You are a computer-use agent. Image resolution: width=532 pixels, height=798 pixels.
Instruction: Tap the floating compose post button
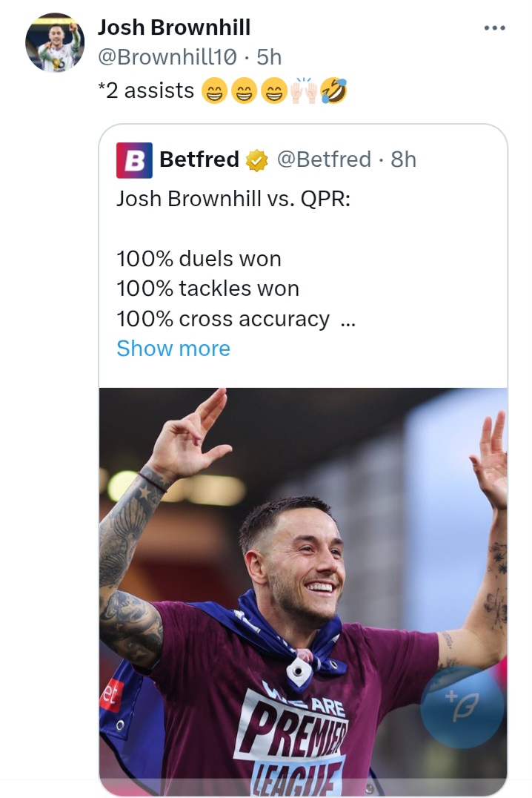[x=462, y=707]
